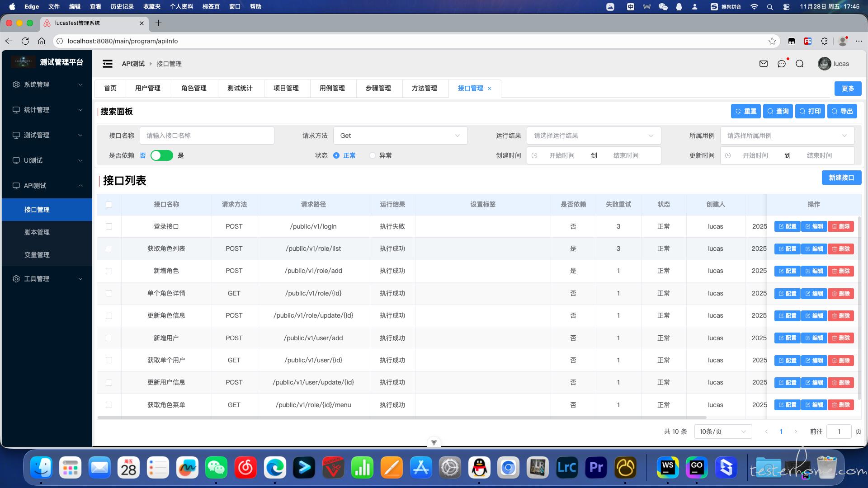Open the 请求方法 dropdown showing Get
The height and width of the screenshot is (488, 868).
(400, 136)
